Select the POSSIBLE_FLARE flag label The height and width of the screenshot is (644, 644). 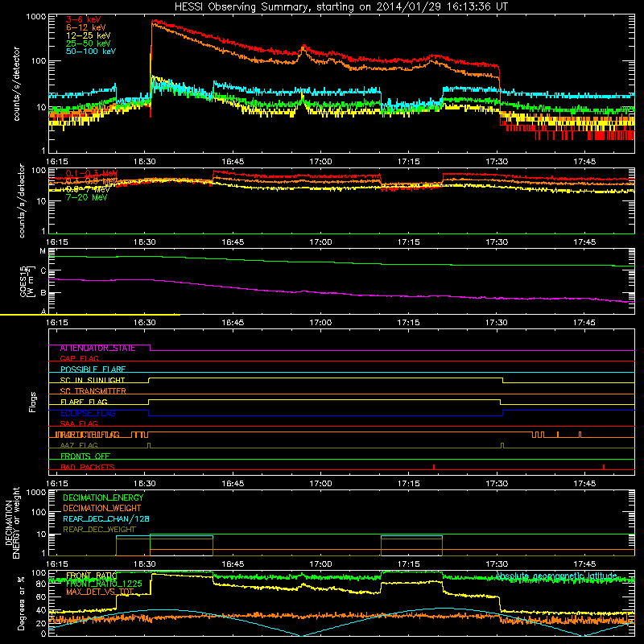93,369
